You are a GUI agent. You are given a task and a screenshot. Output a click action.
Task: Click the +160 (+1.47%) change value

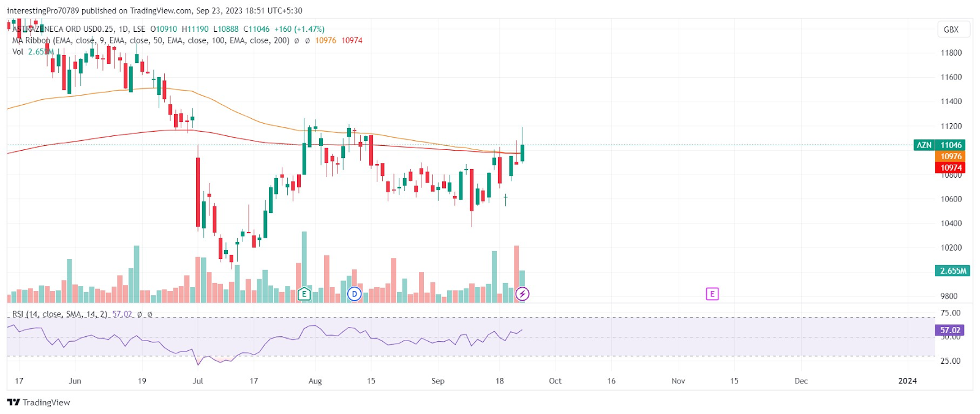pyautogui.click(x=300, y=29)
